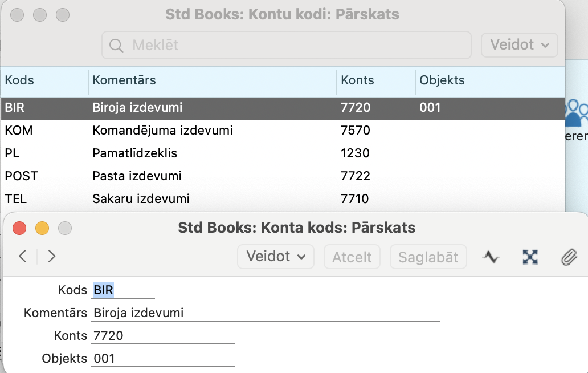The width and height of the screenshot is (588, 373).
Task: Go to next record with right arrow
Action: (x=52, y=256)
